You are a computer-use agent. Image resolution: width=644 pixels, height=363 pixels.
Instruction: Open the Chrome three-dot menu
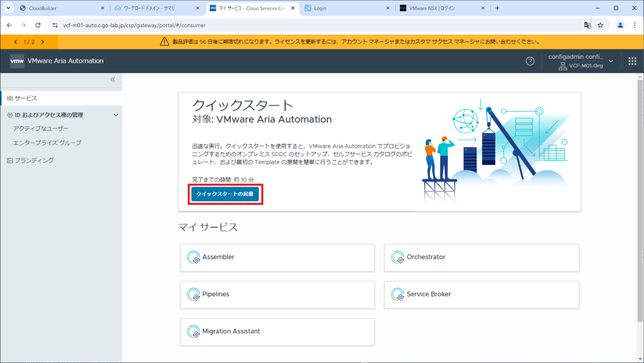click(x=634, y=25)
